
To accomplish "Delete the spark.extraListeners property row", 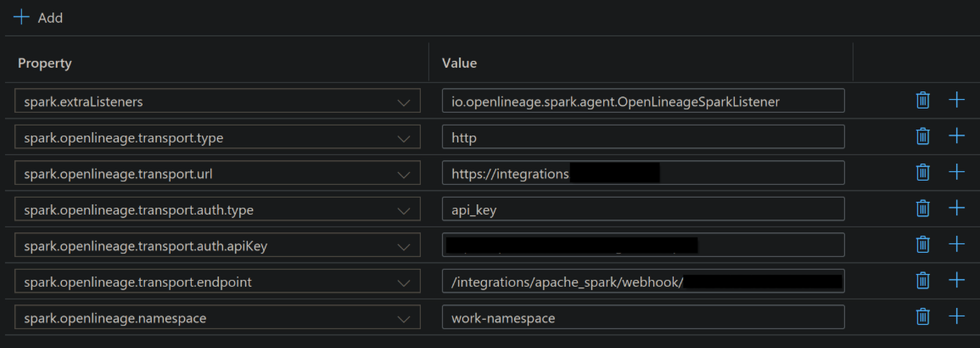I will coord(923,100).
